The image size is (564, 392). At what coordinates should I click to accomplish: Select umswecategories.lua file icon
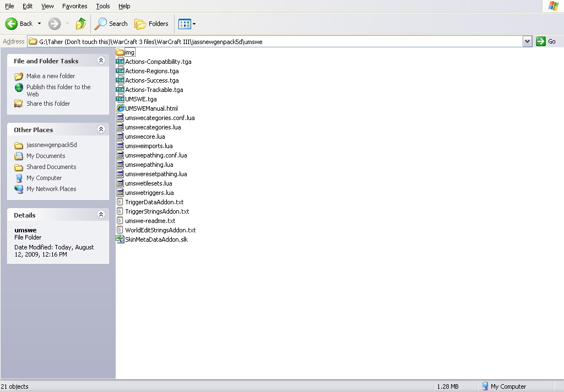[x=120, y=127]
